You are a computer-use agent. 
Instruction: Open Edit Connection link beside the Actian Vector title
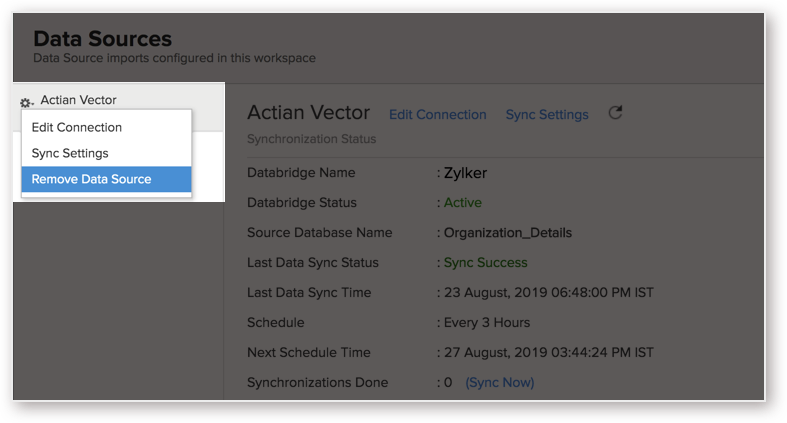pos(438,114)
